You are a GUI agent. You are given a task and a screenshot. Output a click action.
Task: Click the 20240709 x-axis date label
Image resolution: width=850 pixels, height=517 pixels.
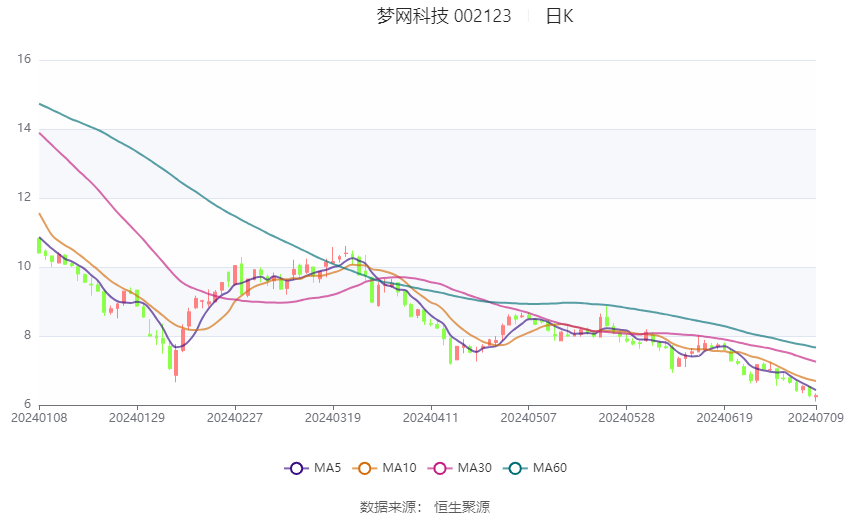pyautogui.click(x=816, y=418)
